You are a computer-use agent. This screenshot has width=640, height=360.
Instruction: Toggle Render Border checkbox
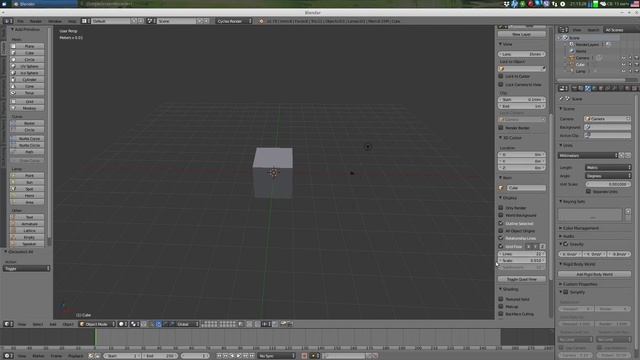(501, 128)
